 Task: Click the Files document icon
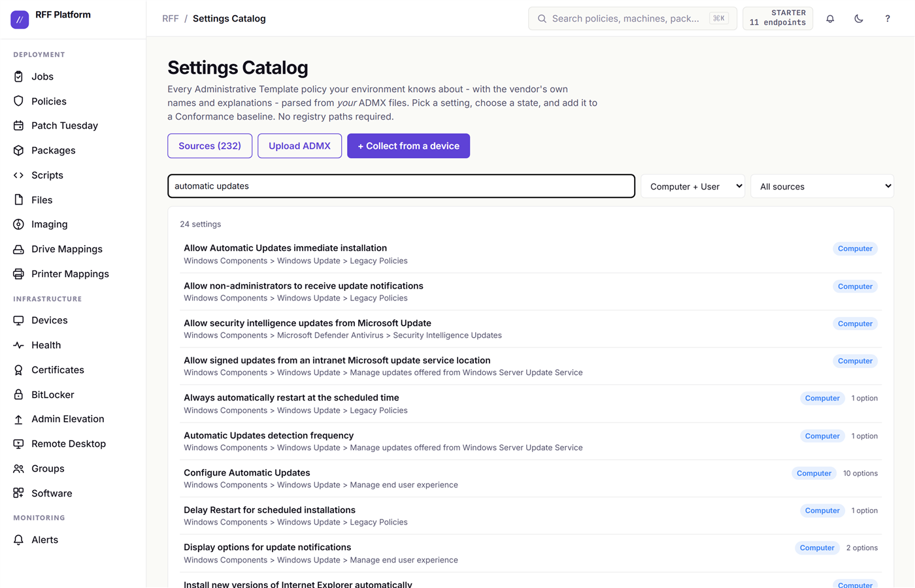click(x=18, y=200)
